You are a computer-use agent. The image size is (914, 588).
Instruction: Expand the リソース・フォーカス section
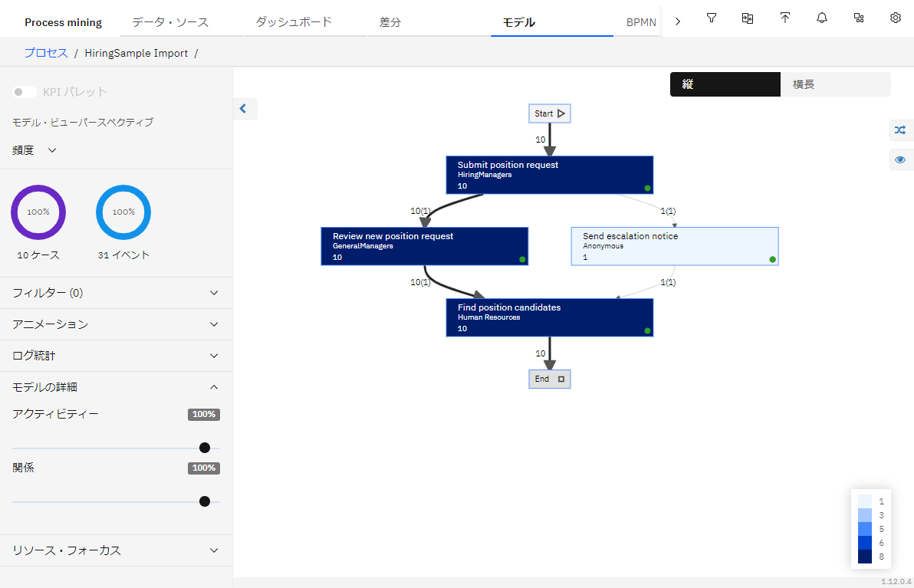tap(116, 550)
